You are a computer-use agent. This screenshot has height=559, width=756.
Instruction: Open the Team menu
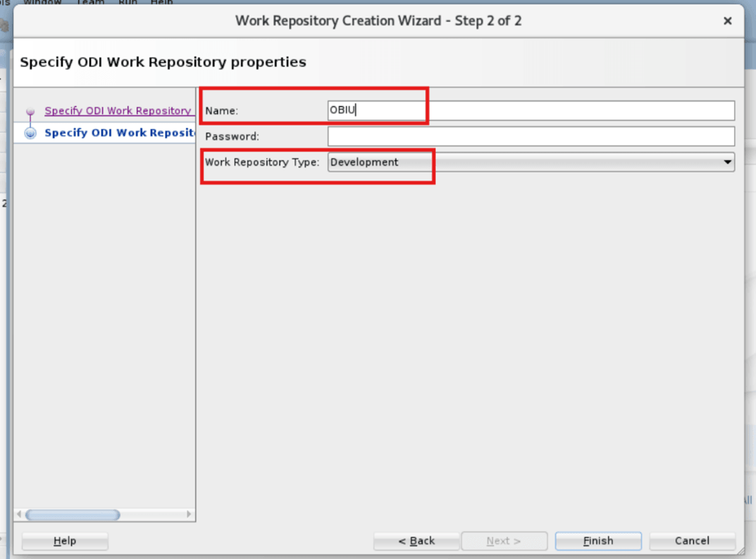(x=90, y=3)
